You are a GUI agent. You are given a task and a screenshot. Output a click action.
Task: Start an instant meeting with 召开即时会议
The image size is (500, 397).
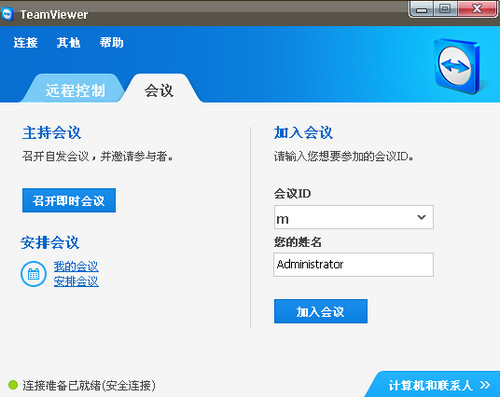pos(69,200)
